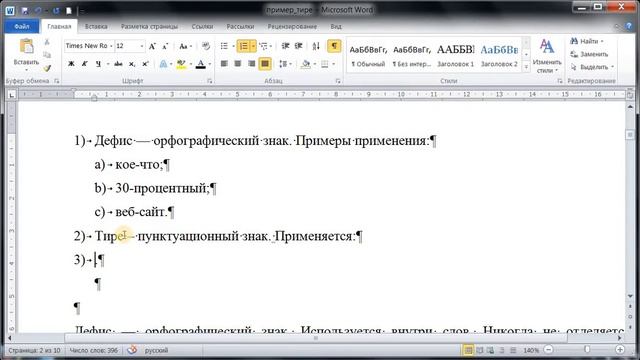Switch to Разметка страницы tab

(x=149, y=27)
